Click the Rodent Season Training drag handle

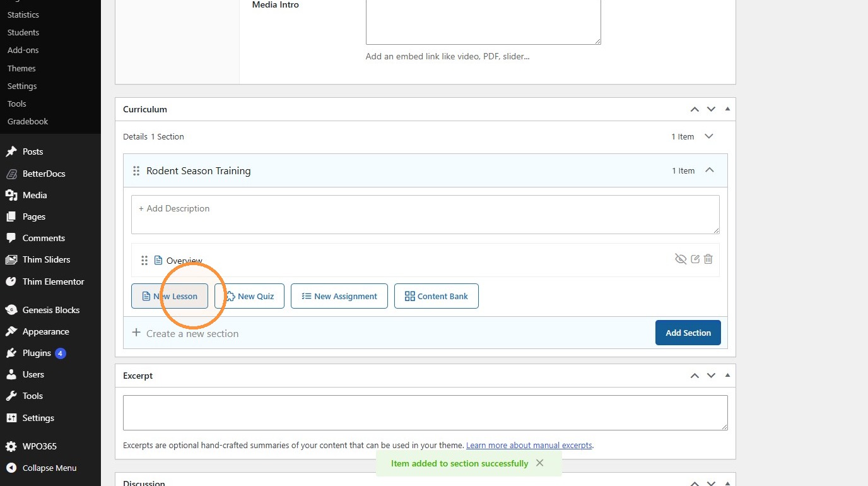pos(136,170)
